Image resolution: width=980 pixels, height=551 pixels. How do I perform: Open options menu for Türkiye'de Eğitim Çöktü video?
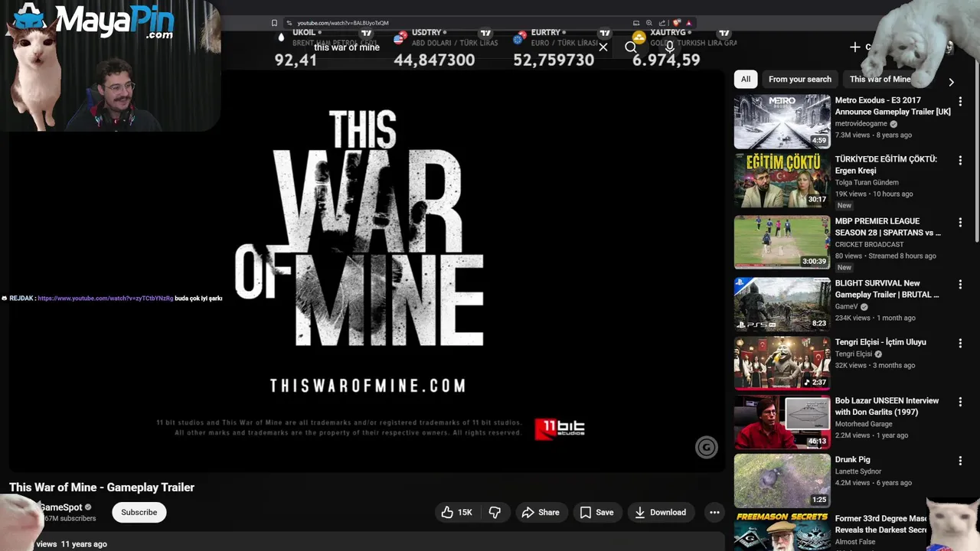960,161
